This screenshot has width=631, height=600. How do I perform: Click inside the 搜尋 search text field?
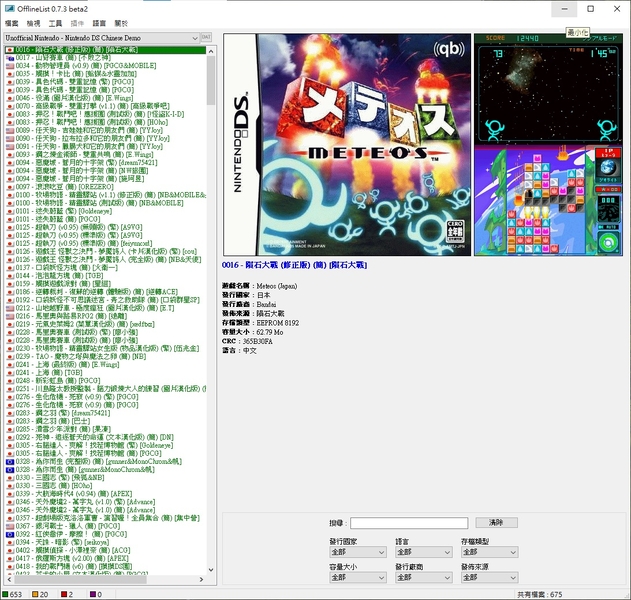(409, 523)
